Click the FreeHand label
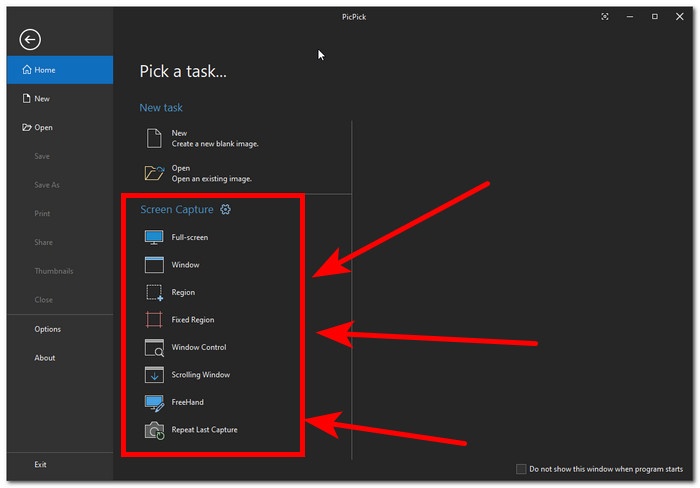The width and height of the screenshot is (700, 488). tap(188, 402)
